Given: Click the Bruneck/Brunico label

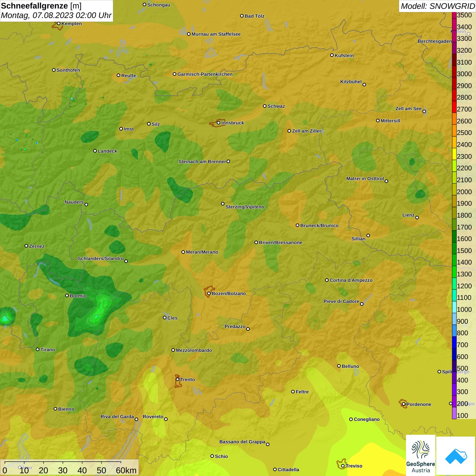Looking at the screenshot, I should point(320,225).
